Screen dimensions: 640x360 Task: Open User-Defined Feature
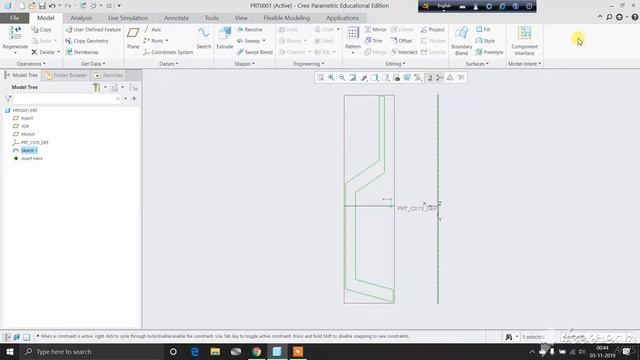pos(93,29)
